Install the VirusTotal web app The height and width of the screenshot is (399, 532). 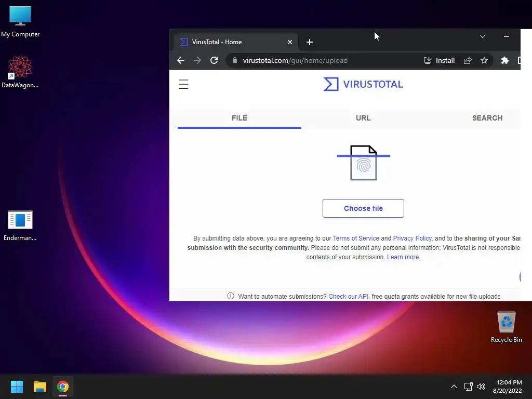439,60
